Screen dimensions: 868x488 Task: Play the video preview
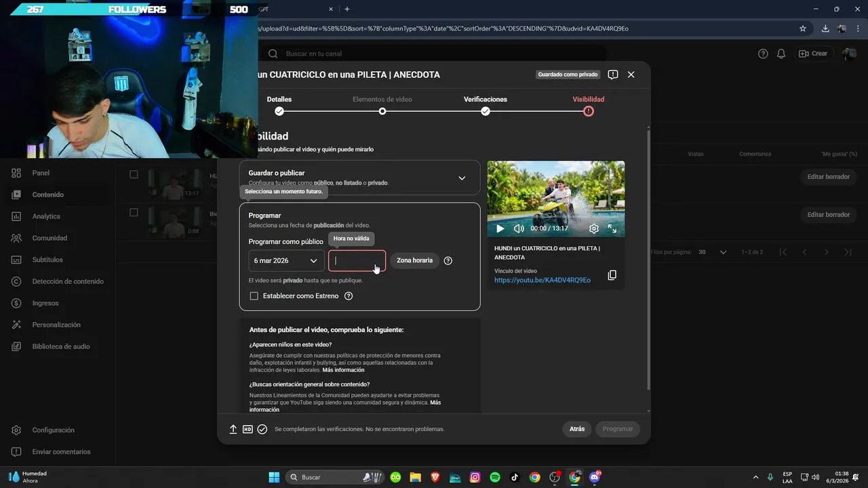pos(500,229)
